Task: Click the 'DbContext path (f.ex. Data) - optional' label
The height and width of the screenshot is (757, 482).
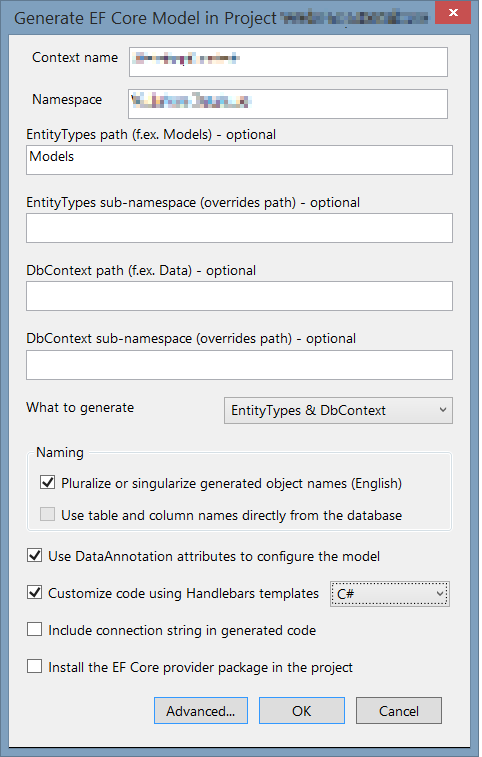Action: pos(141,270)
